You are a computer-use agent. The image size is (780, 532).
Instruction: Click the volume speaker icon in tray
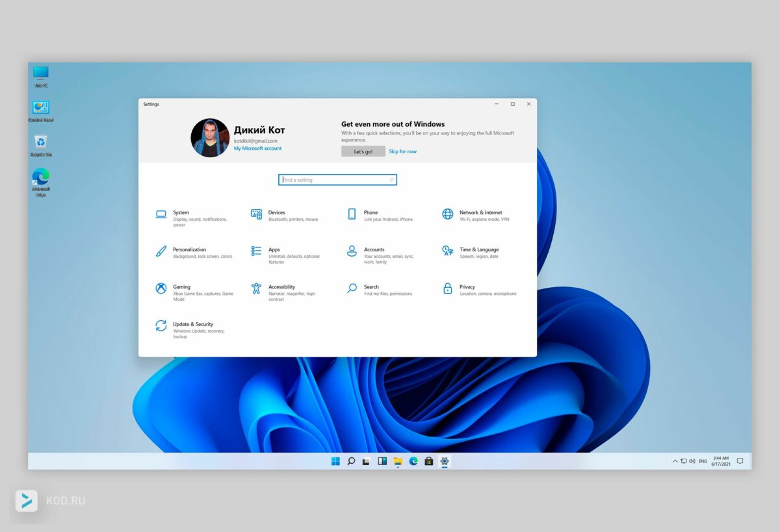click(692, 461)
